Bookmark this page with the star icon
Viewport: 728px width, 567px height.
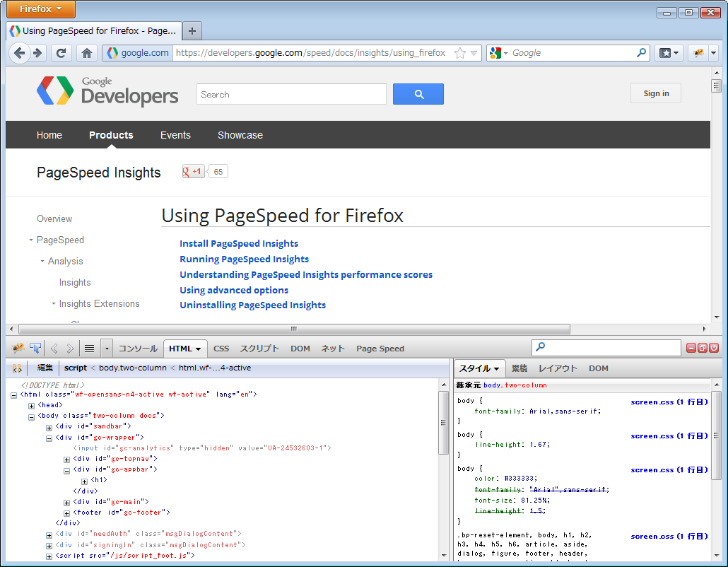[459, 53]
